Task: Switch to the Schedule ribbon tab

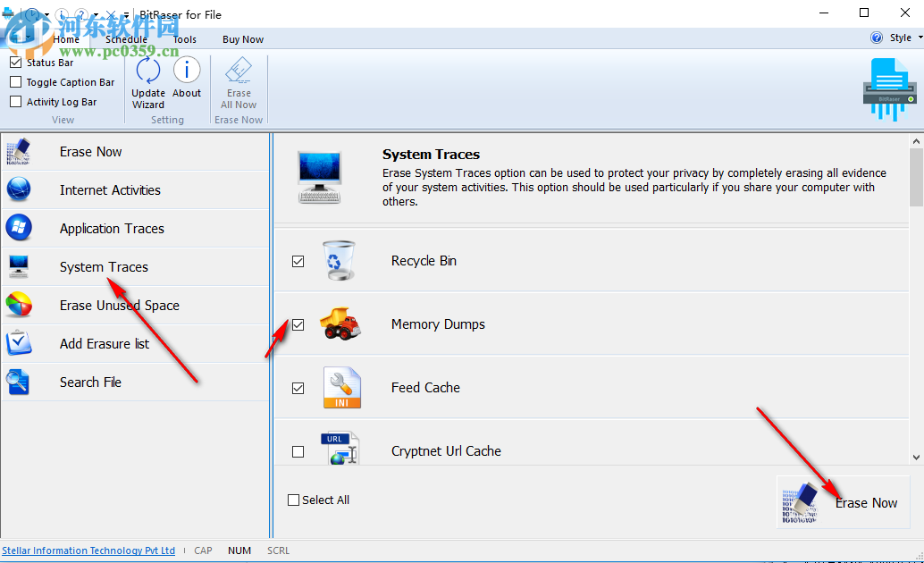Action: click(126, 39)
